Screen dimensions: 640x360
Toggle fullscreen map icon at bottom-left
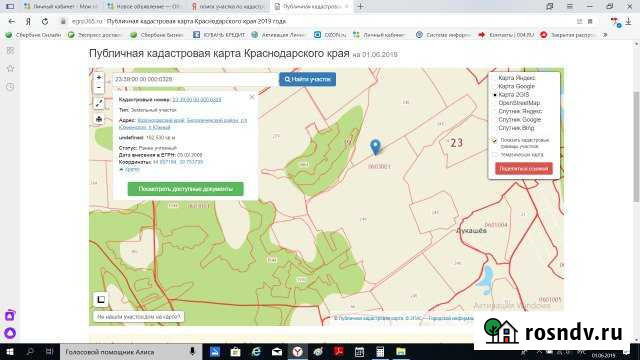101,300
